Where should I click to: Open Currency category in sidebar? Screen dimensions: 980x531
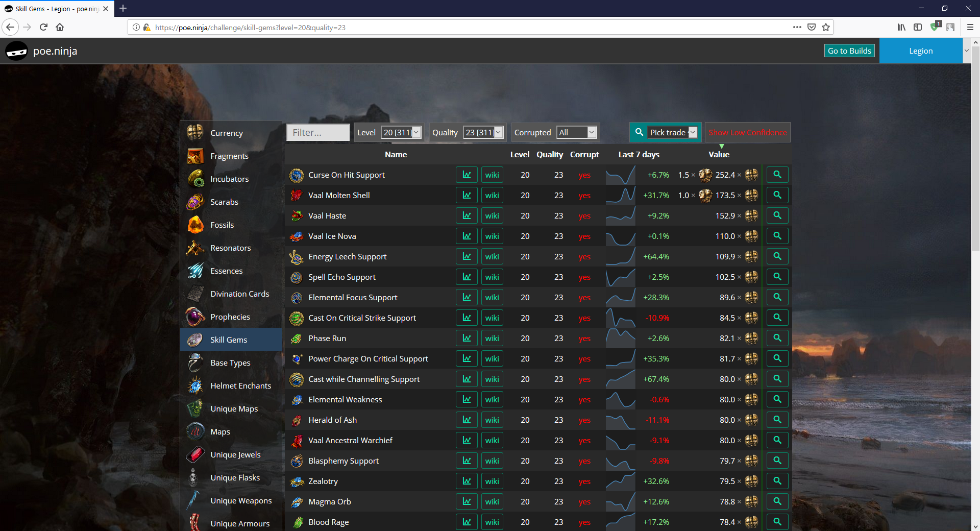pyautogui.click(x=231, y=133)
